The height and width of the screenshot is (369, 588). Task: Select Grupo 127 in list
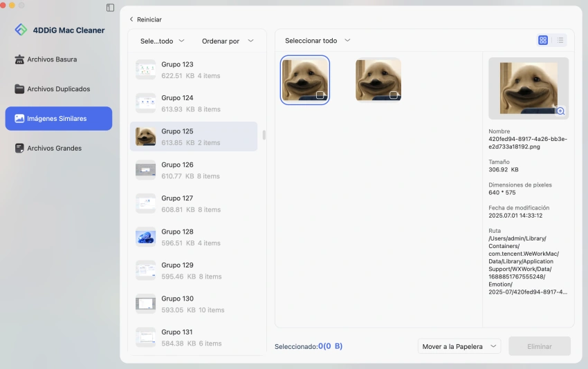click(194, 203)
